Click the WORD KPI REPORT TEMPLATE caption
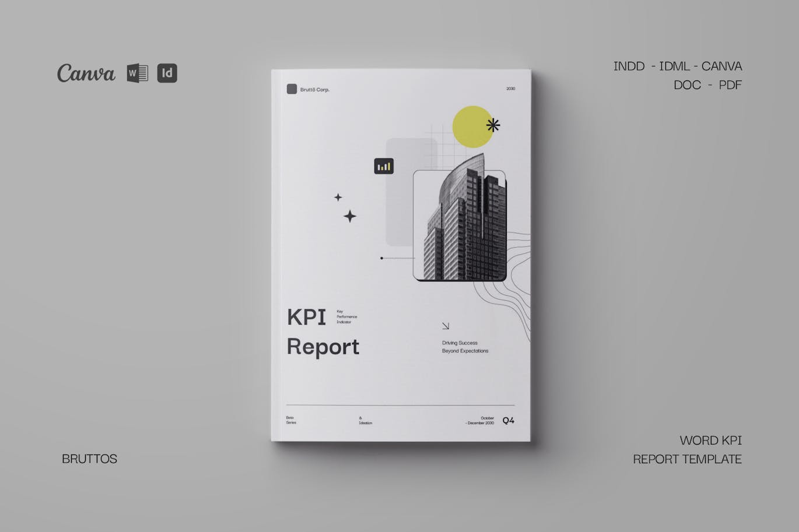Screen dimensions: 799x532 coord(688,450)
